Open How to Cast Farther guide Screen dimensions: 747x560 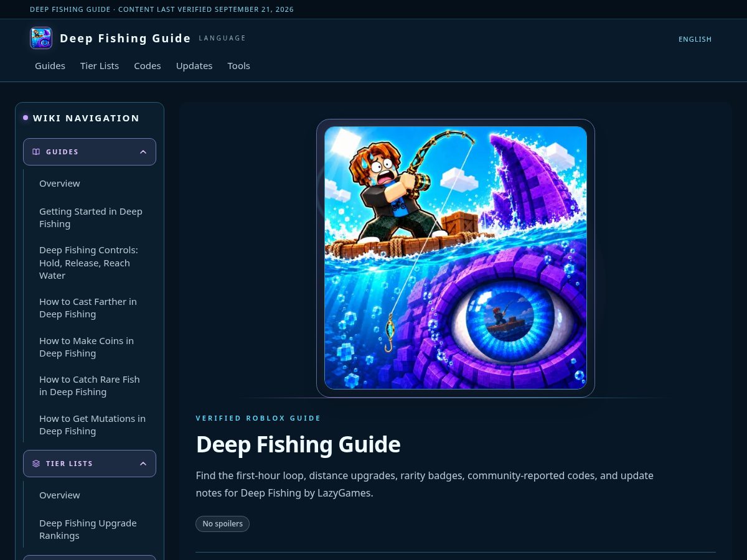88,308
